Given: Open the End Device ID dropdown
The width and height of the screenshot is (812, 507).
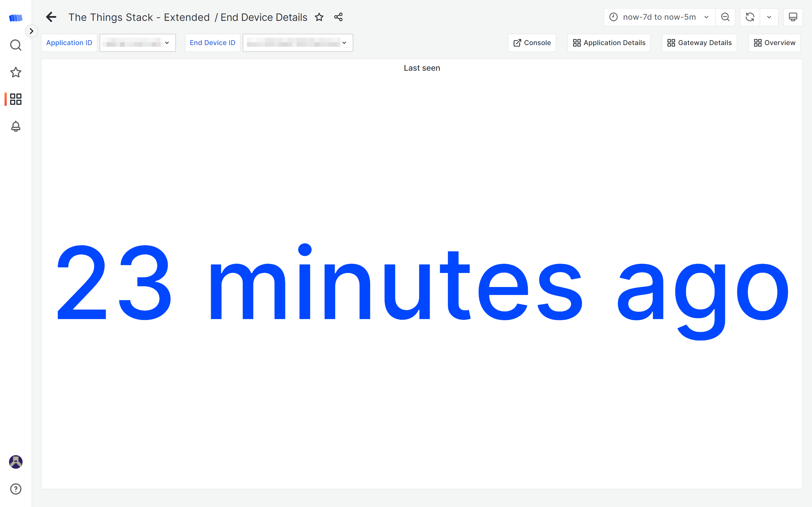Looking at the screenshot, I should (x=298, y=43).
